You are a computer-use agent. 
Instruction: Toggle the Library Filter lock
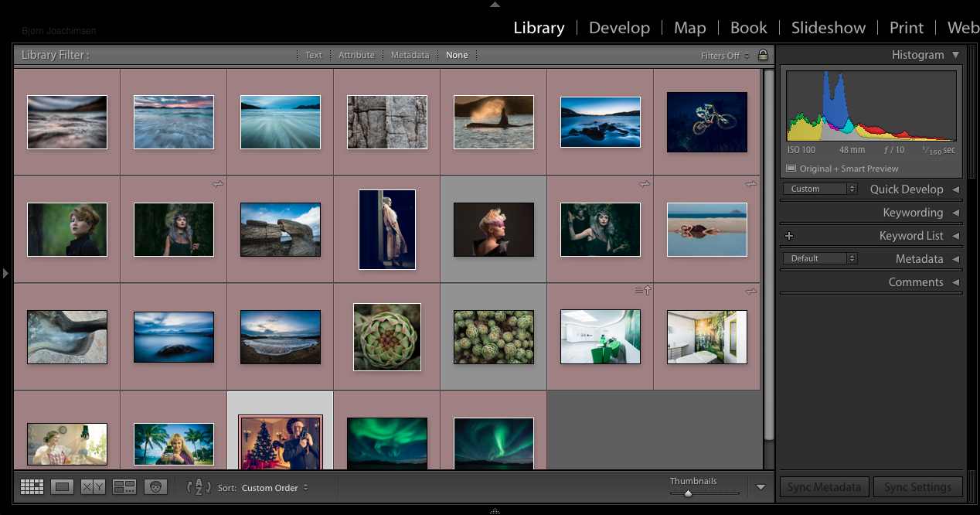(x=763, y=55)
